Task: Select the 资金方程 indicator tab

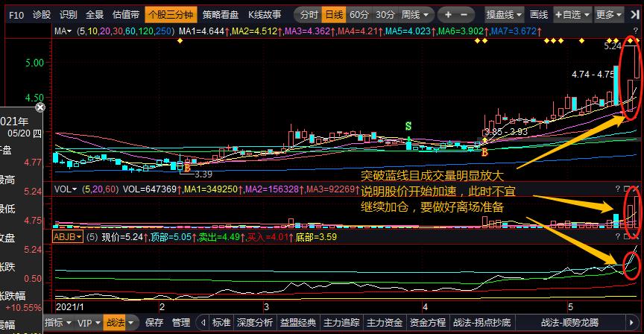Action: click(428, 323)
